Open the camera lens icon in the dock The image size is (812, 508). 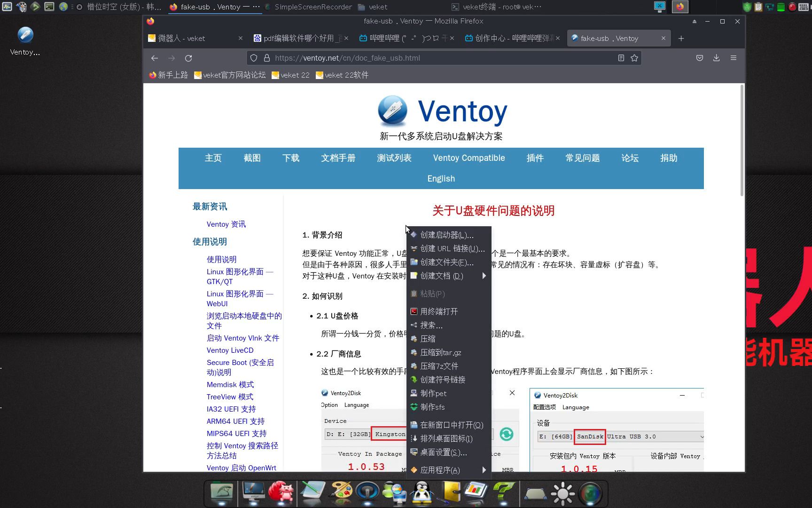click(591, 493)
